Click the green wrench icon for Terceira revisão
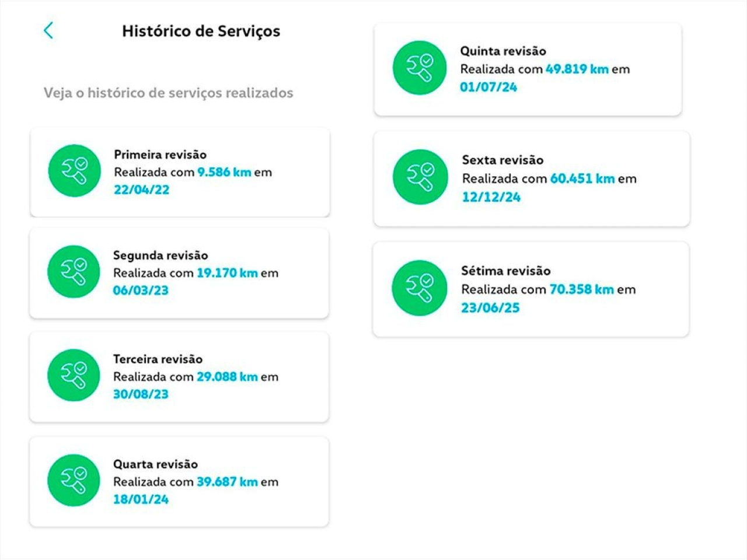The width and height of the screenshot is (747, 560). click(74, 375)
